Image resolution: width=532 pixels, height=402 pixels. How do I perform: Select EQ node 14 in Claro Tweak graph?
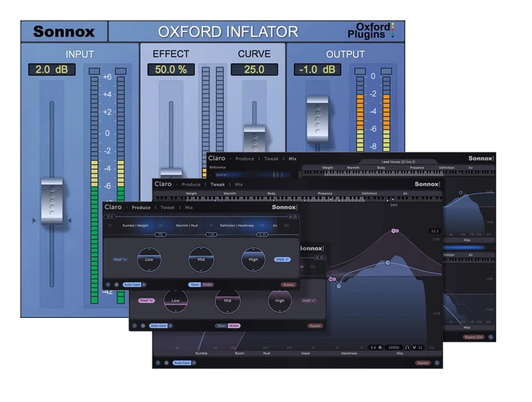click(x=331, y=279)
